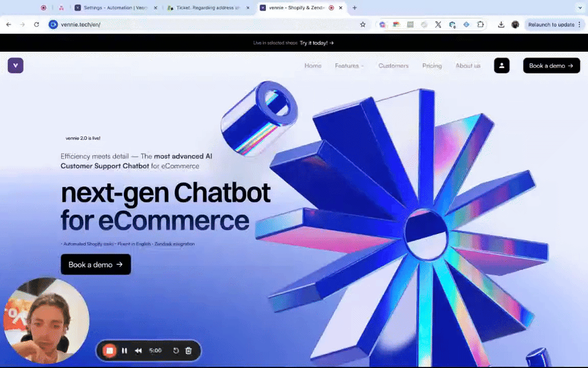Restart the recording
The image size is (588, 368).
(176, 350)
